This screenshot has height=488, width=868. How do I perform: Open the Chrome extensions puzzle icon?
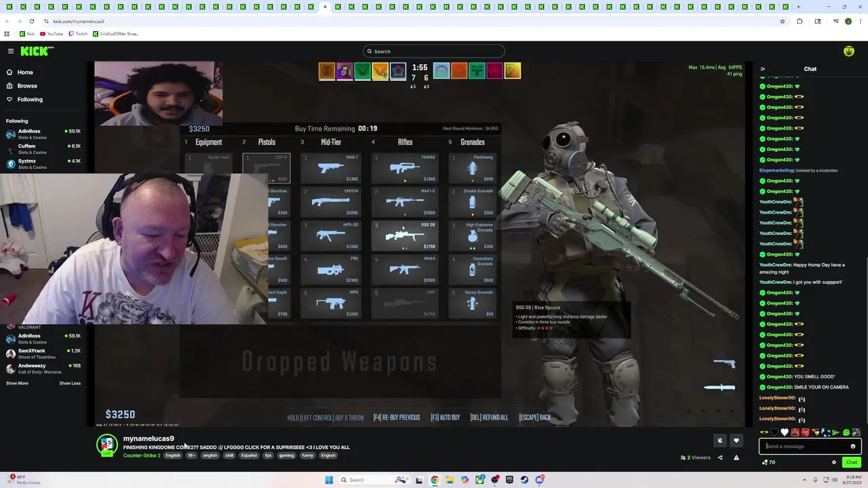[800, 21]
